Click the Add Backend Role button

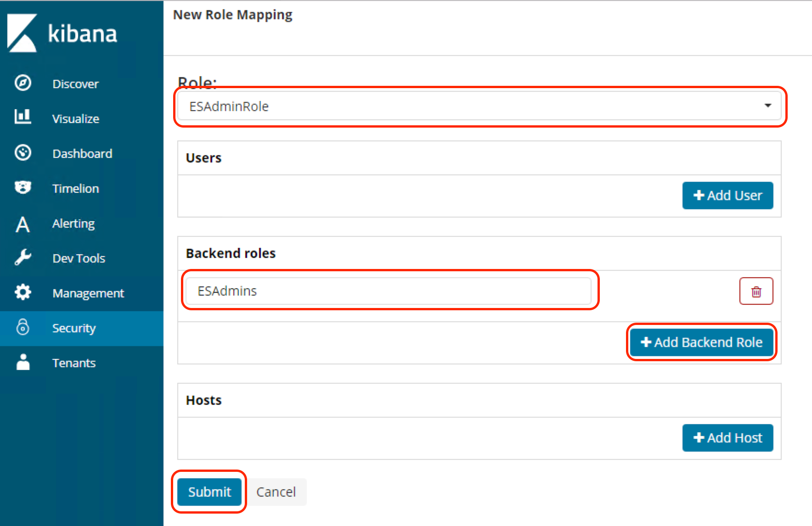pyautogui.click(x=701, y=342)
